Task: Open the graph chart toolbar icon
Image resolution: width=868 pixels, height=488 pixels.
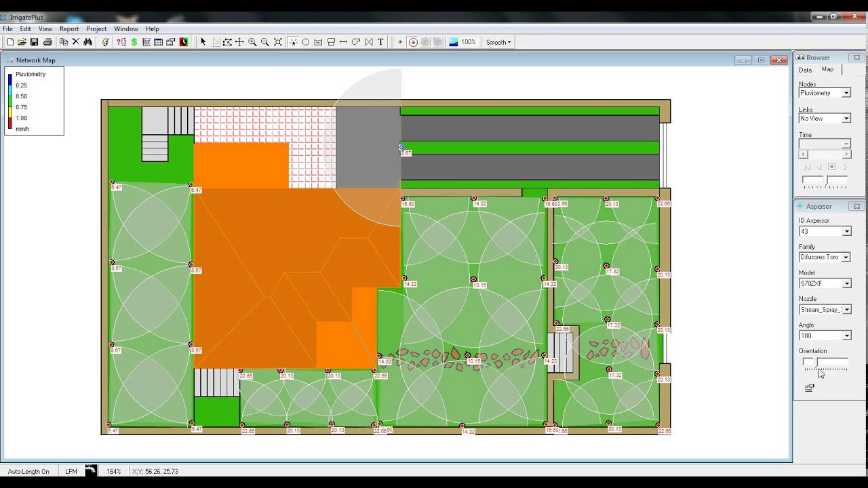Action: [x=146, y=42]
